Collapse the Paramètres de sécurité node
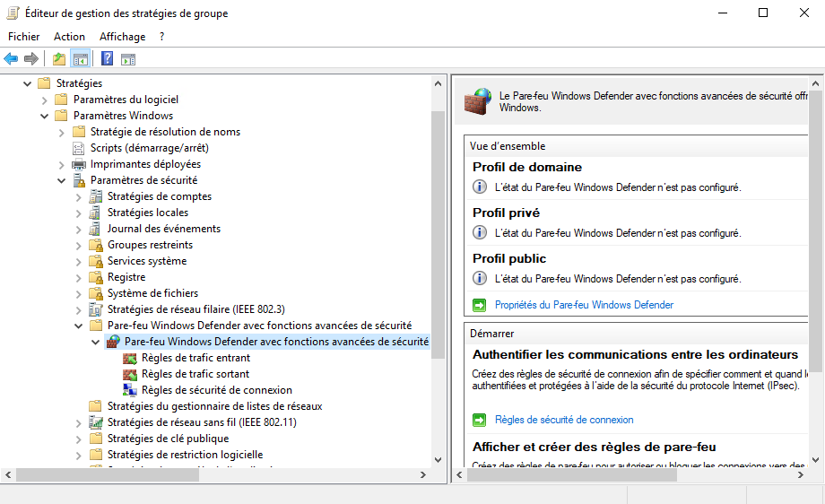 click(x=62, y=180)
